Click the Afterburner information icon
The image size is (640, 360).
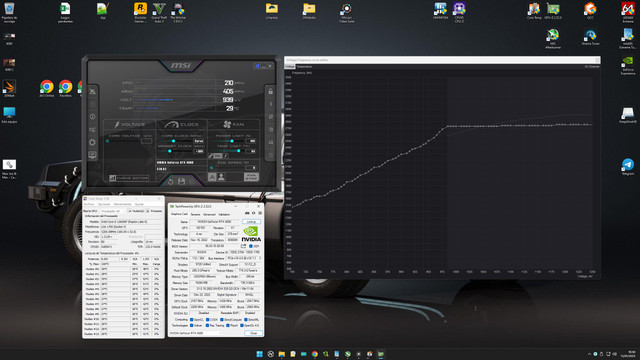click(93, 117)
